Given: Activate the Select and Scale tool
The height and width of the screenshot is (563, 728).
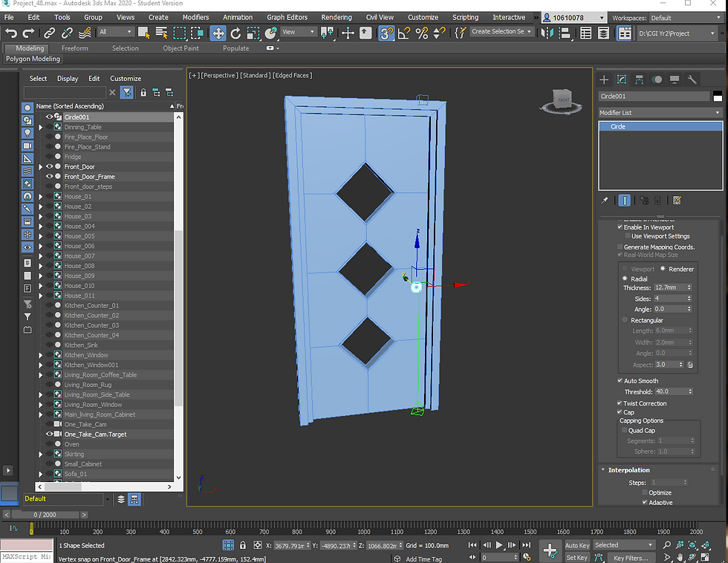Looking at the screenshot, I should (x=253, y=33).
